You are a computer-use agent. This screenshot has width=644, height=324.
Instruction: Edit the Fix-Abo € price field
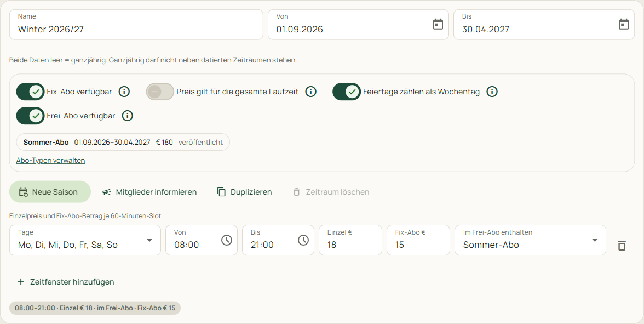coord(418,240)
